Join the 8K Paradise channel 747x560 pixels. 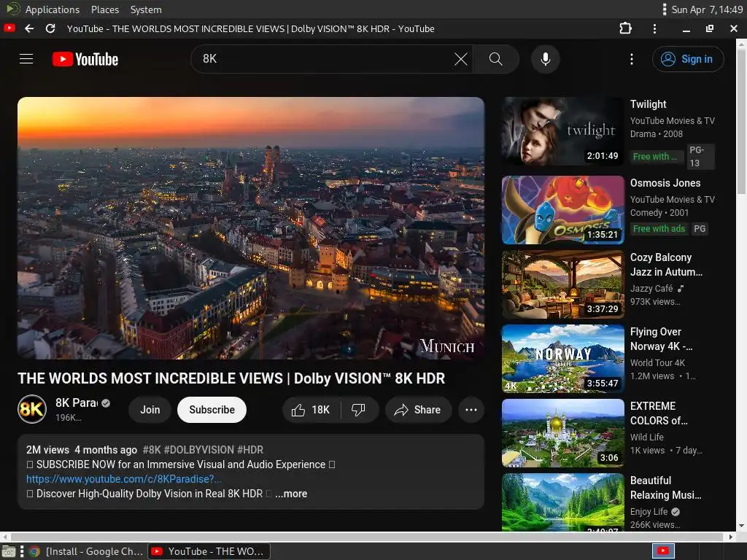150,410
